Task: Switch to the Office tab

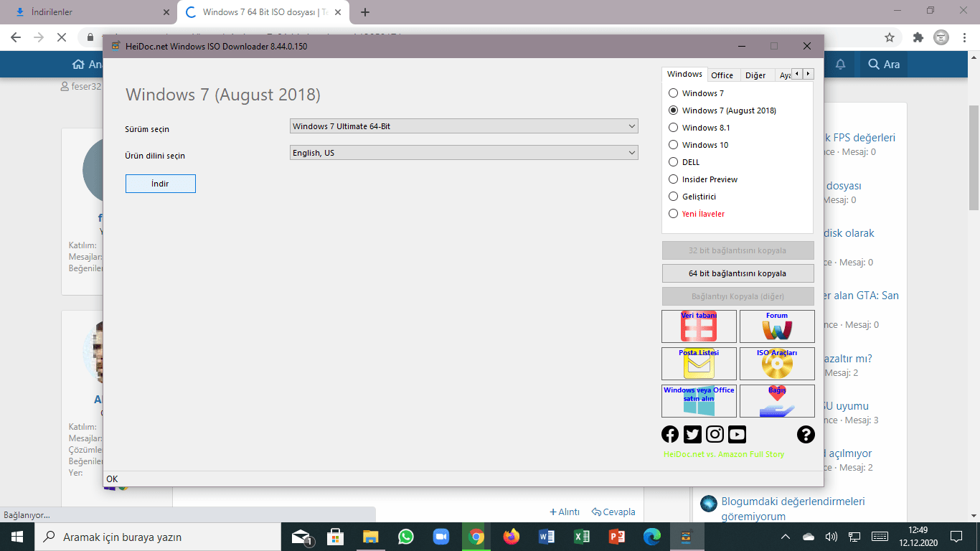Action: coord(722,75)
